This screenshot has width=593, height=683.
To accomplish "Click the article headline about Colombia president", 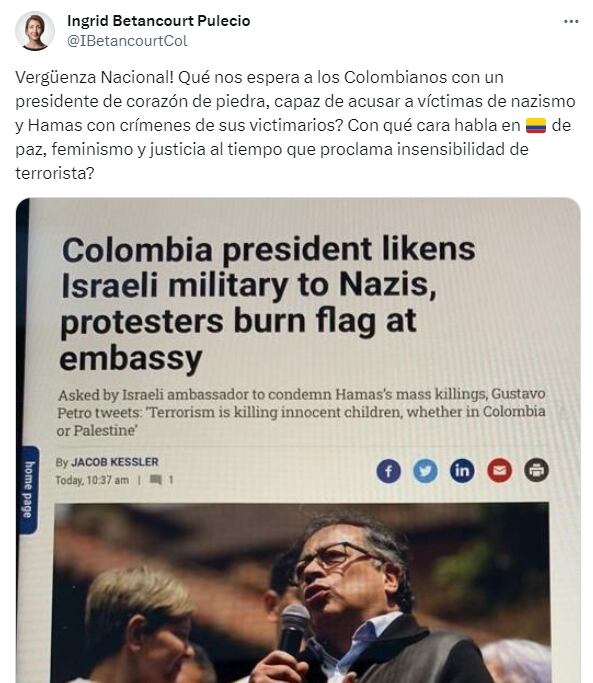I will point(268,303).
